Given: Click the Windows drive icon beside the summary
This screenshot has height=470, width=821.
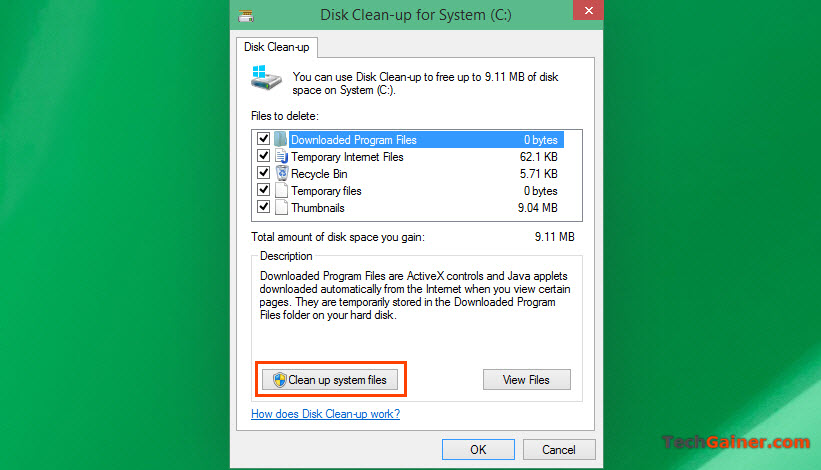Looking at the screenshot, I should click(266, 78).
